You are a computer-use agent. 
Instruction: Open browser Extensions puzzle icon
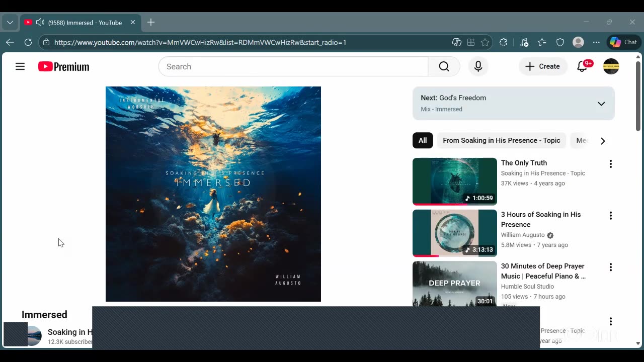pos(503,42)
